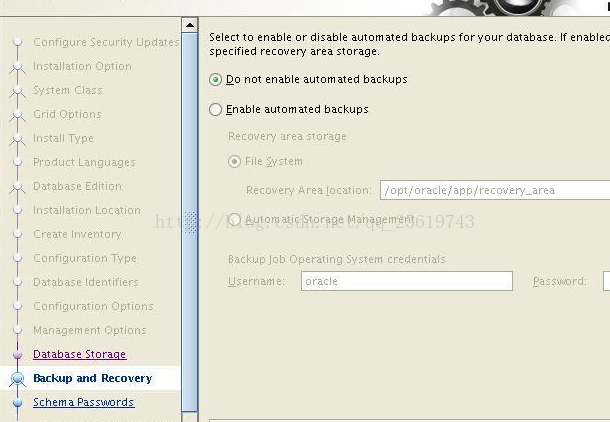610x422 pixels.
Task: Select Do not enable automated backups
Action: (215, 80)
